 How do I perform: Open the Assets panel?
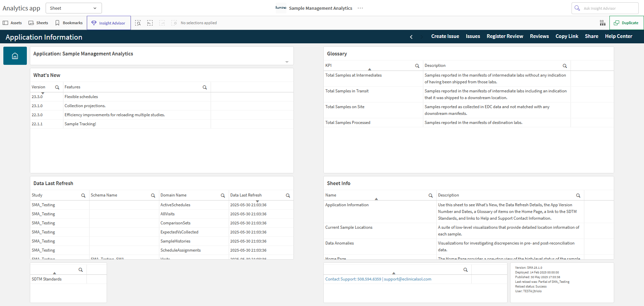[x=12, y=23]
